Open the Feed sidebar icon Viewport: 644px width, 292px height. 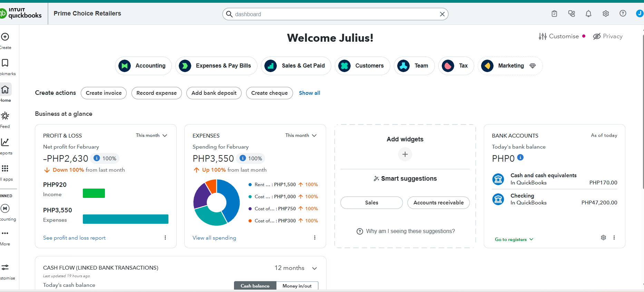click(5, 115)
